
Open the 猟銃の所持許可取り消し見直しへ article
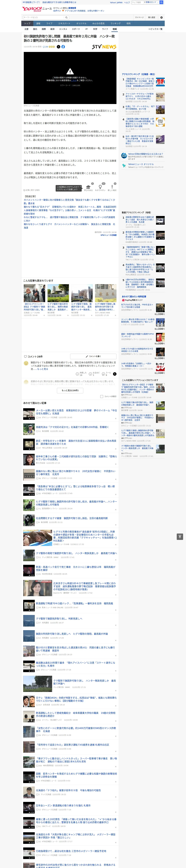72,634
